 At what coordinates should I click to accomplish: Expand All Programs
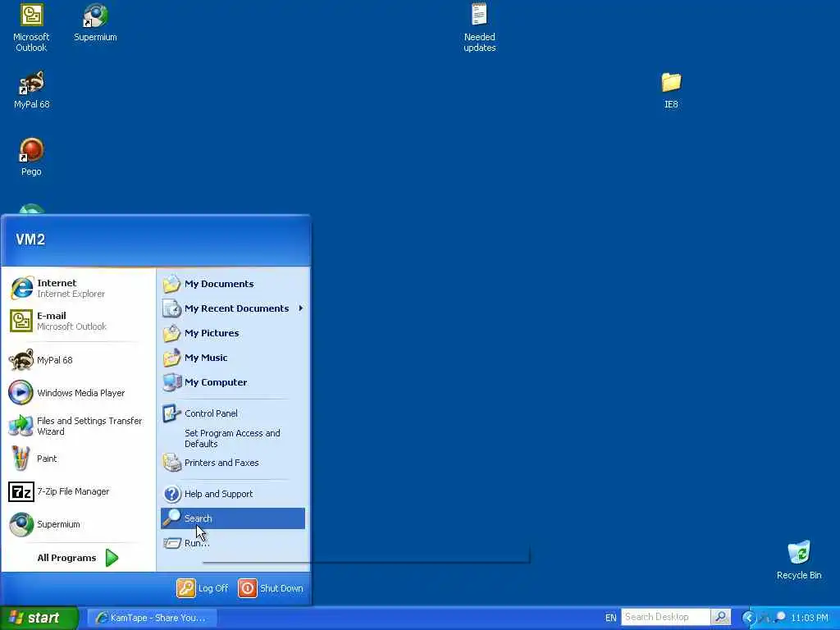coord(78,558)
